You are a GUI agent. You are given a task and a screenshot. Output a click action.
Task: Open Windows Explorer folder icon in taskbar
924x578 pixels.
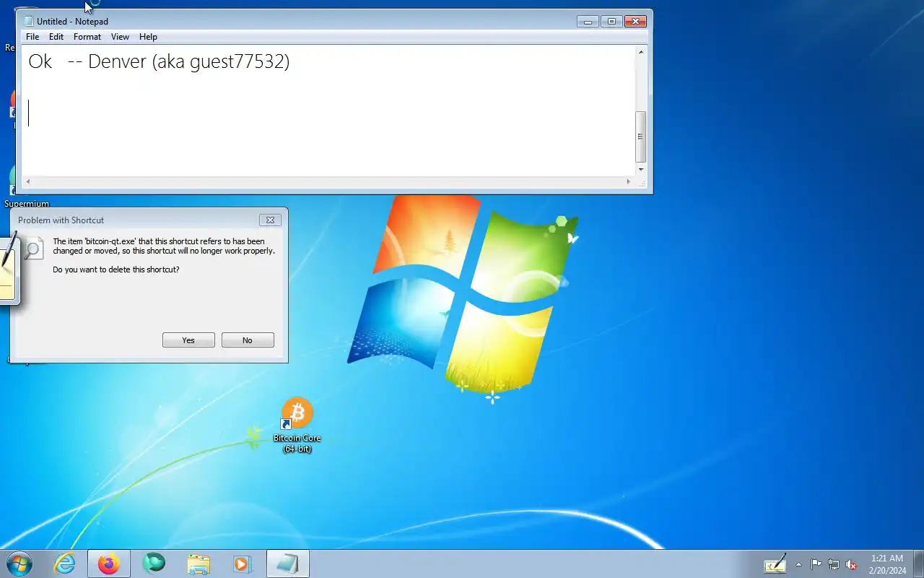click(198, 564)
